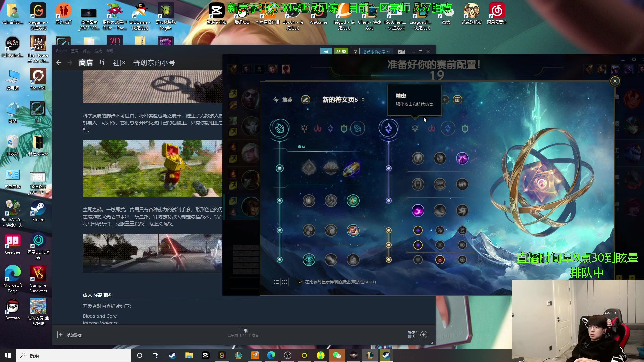Switch rune display to list view

click(276, 282)
